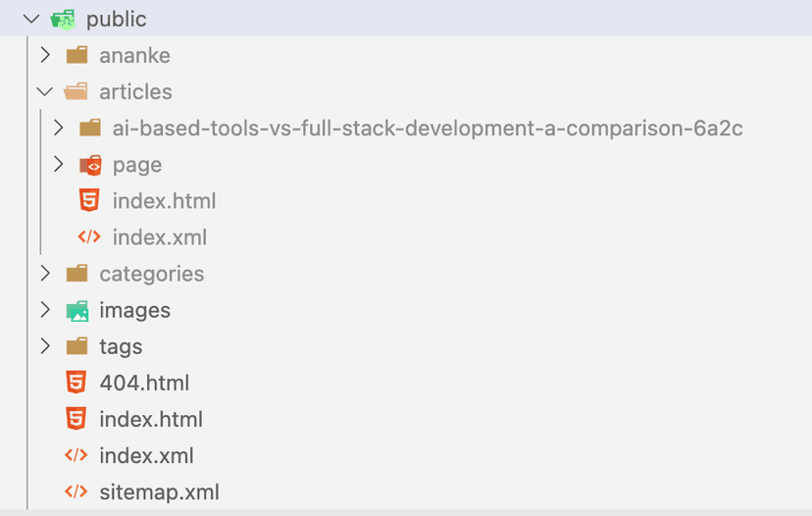The image size is (812, 516).
Task: Expand the categories folder chevron
Action: (x=44, y=274)
